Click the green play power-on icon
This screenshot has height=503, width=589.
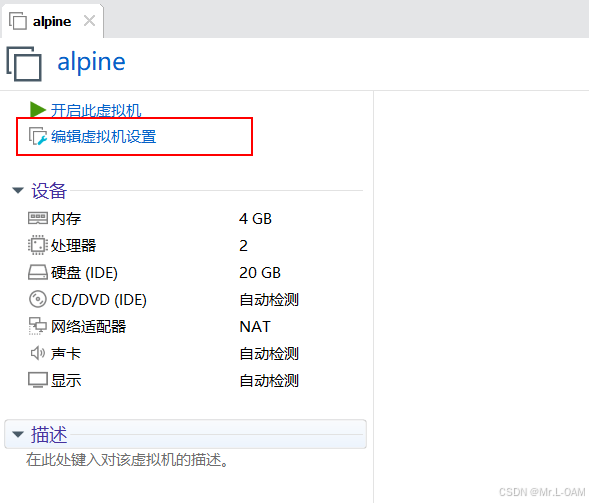[x=38, y=110]
